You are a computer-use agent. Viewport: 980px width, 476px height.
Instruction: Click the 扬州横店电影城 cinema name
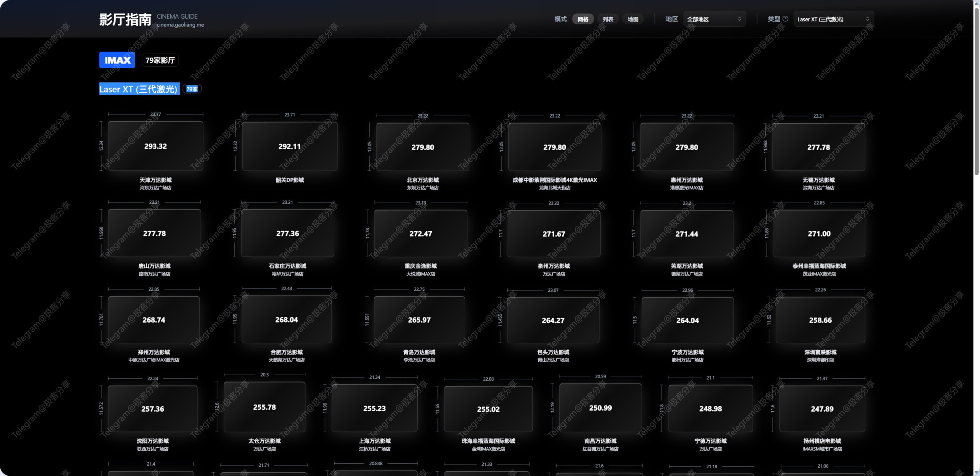click(x=822, y=441)
